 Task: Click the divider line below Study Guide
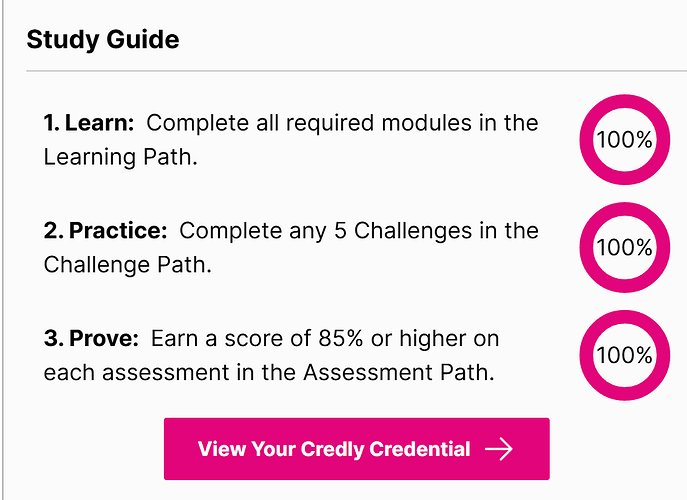tap(350, 71)
